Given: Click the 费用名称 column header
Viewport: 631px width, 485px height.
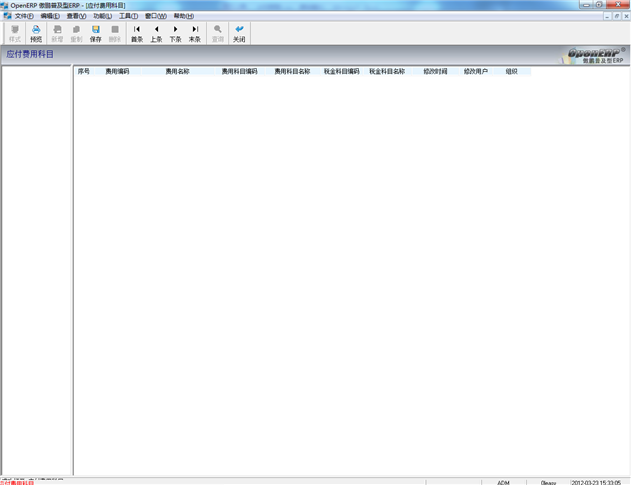Looking at the screenshot, I should click(x=177, y=72).
